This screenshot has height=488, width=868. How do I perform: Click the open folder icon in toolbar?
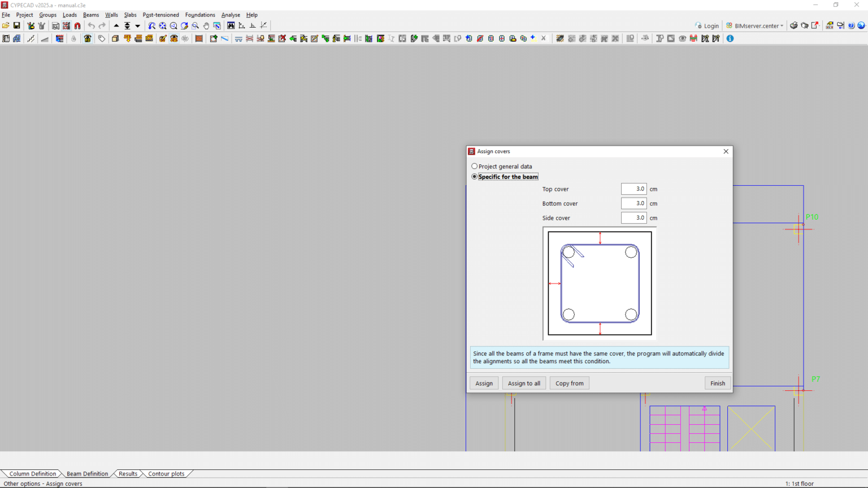6,26
